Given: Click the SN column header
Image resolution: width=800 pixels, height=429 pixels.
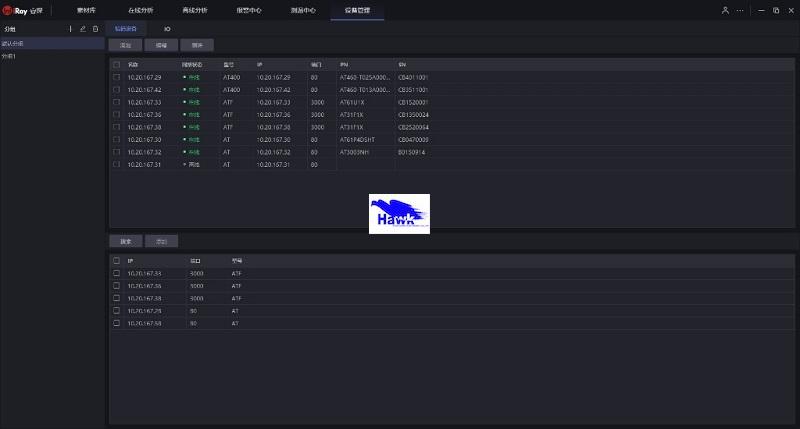Looking at the screenshot, I should (402, 64).
